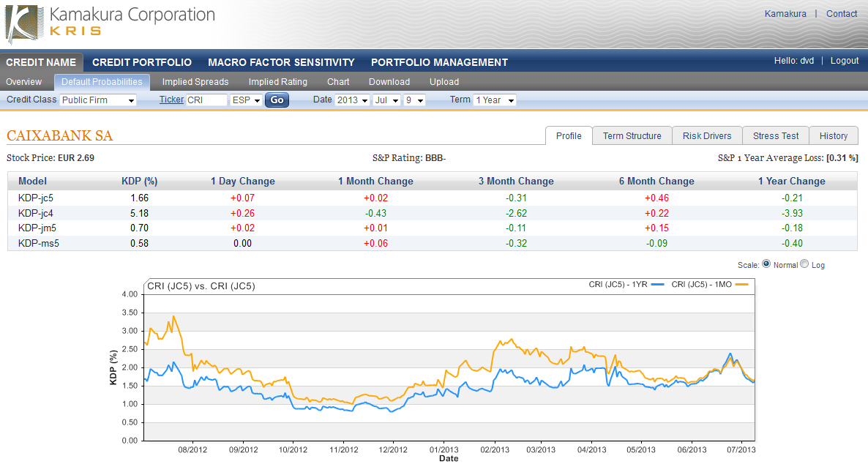Open the day 9 dropdown
The width and height of the screenshot is (868, 467).
[x=415, y=100]
